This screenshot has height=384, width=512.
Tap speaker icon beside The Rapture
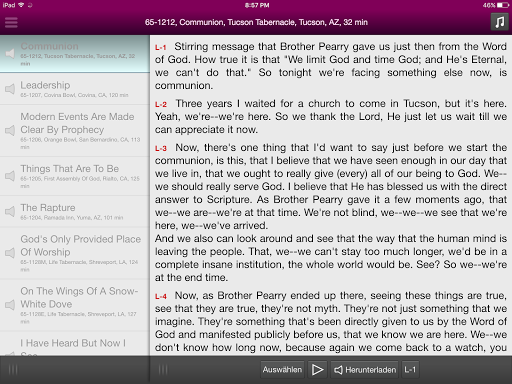click(x=10, y=211)
